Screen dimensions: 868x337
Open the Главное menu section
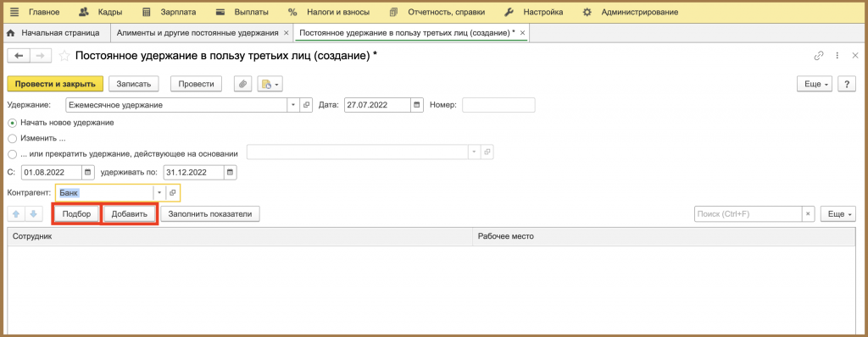pos(43,12)
